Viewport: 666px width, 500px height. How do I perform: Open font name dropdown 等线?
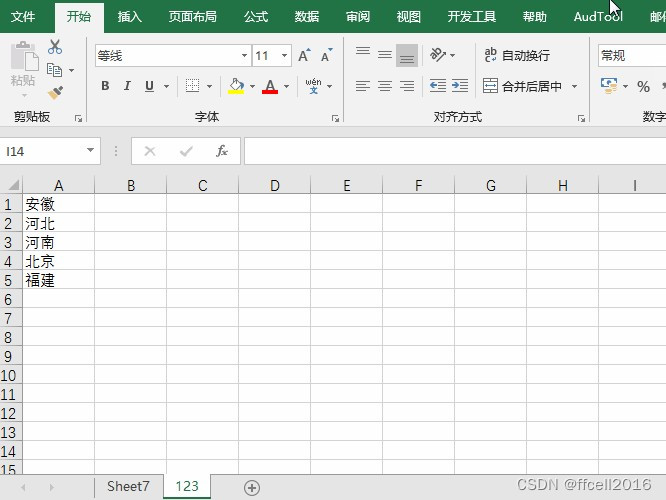tap(244, 56)
